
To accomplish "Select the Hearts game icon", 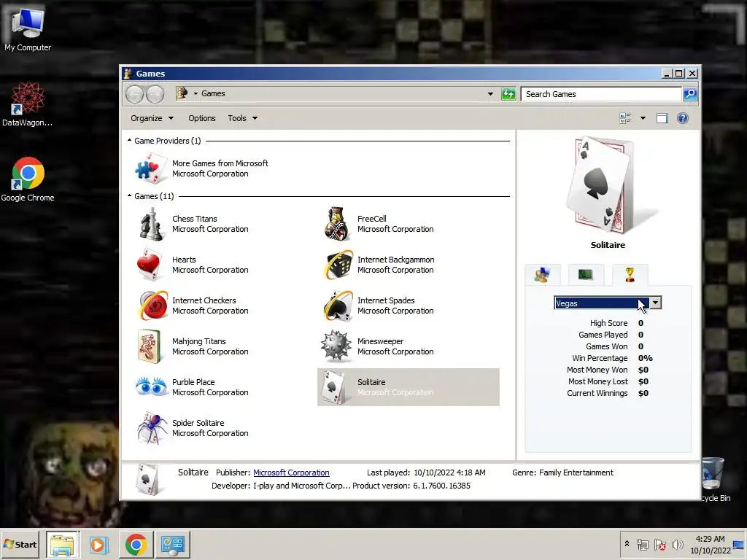I will pyautogui.click(x=149, y=265).
